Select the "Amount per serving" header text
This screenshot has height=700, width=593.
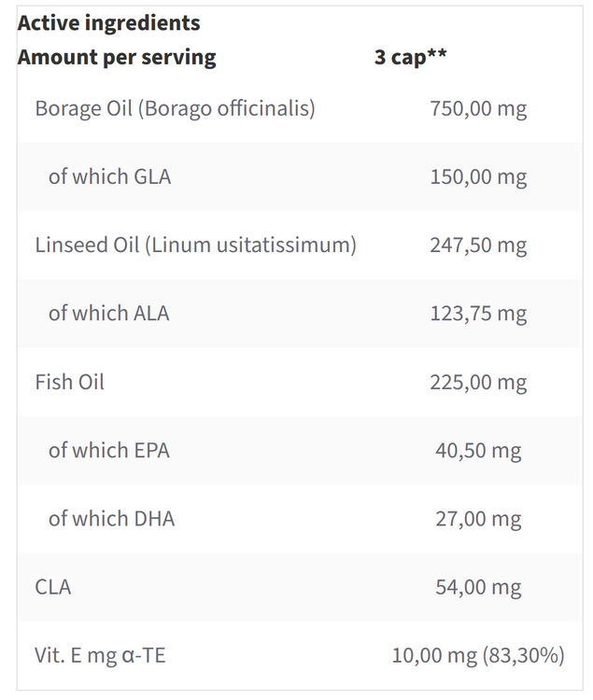117,57
